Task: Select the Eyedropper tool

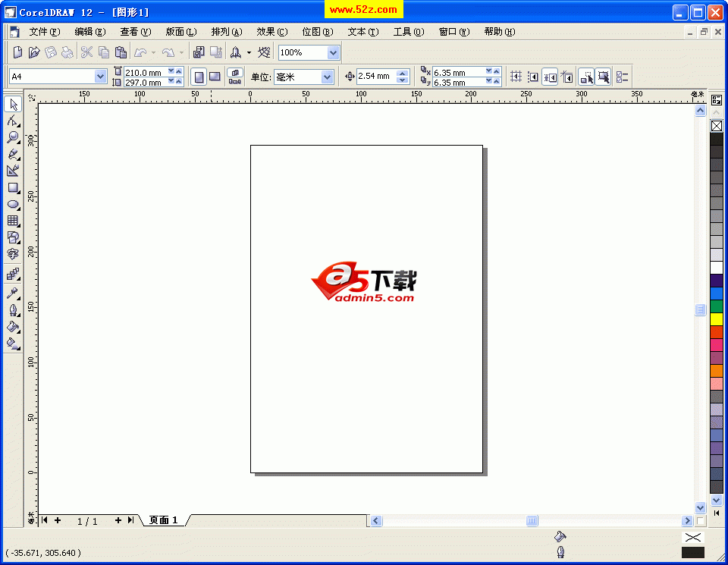Action: pos(13,293)
